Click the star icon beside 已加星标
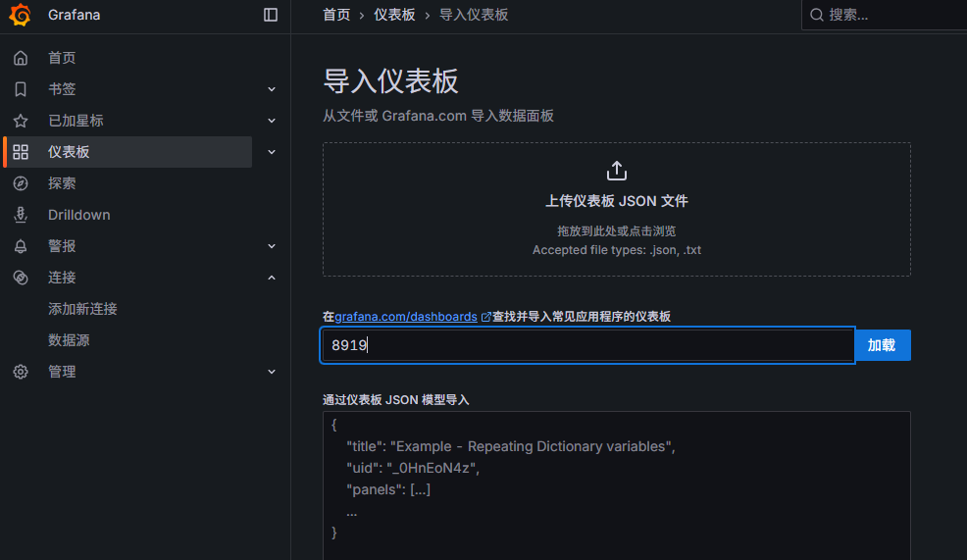The width and height of the screenshot is (967, 560). [x=21, y=121]
